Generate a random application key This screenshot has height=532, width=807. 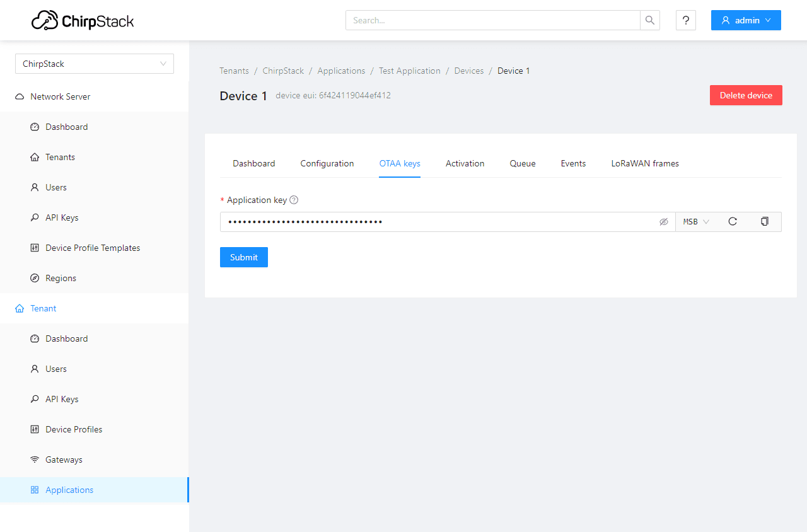coord(732,222)
